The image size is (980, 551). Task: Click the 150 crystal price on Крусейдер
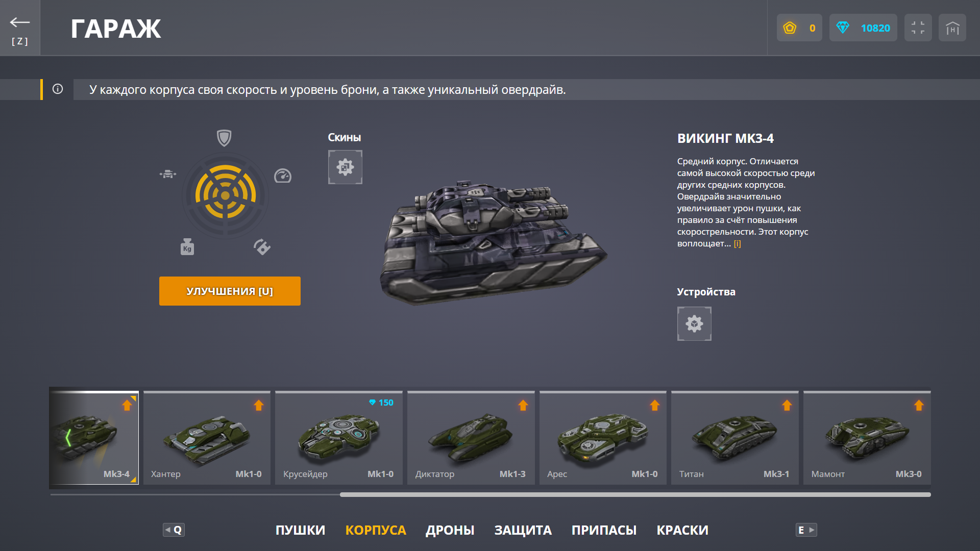pos(381,403)
